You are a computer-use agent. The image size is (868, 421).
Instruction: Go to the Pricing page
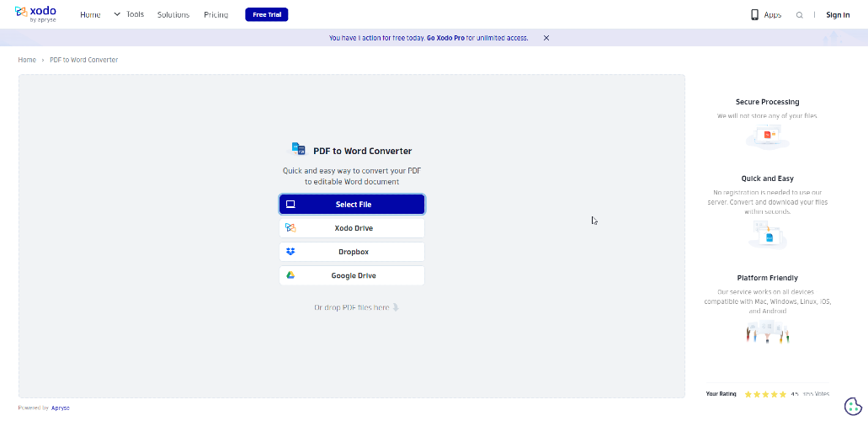tap(216, 15)
